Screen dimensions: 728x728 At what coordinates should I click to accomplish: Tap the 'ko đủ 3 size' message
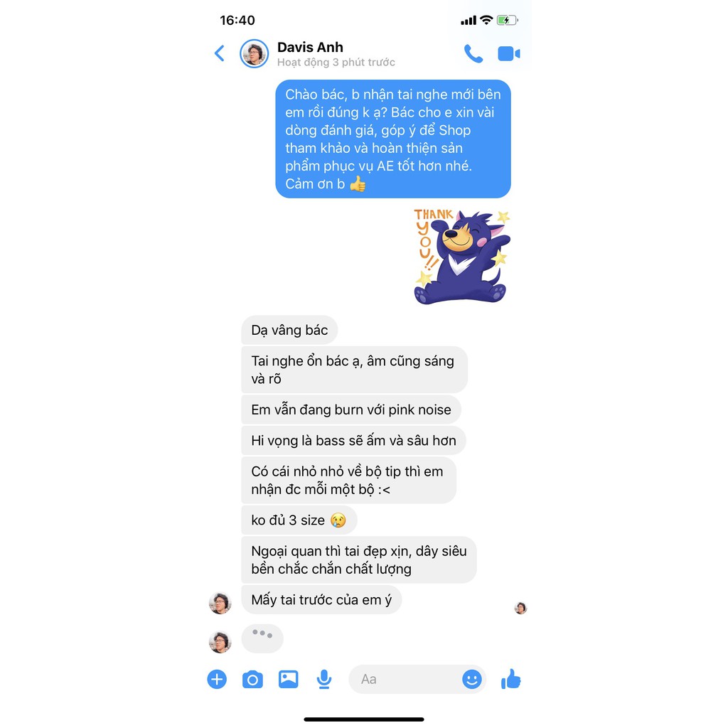point(299,520)
